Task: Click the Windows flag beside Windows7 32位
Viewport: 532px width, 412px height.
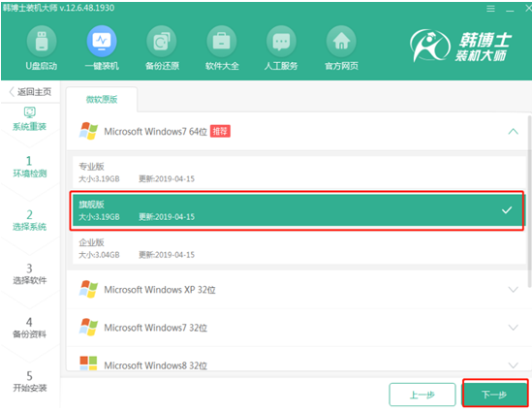Action: point(88,327)
